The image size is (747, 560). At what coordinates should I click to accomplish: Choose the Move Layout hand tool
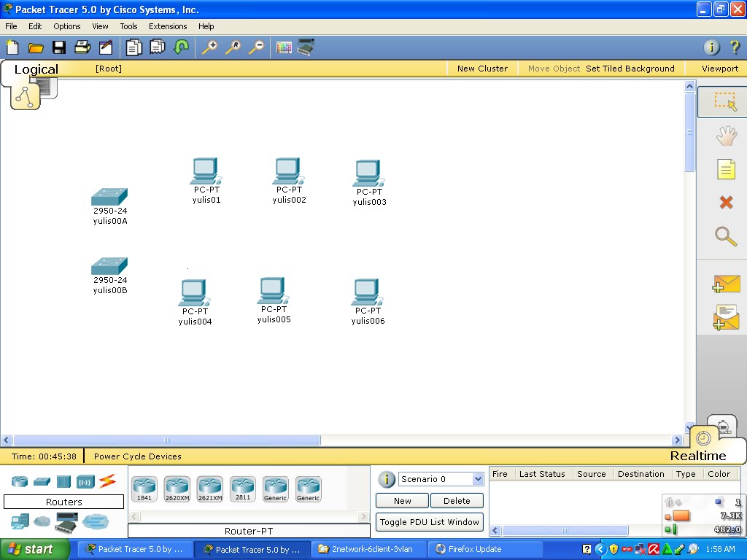[x=726, y=136]
